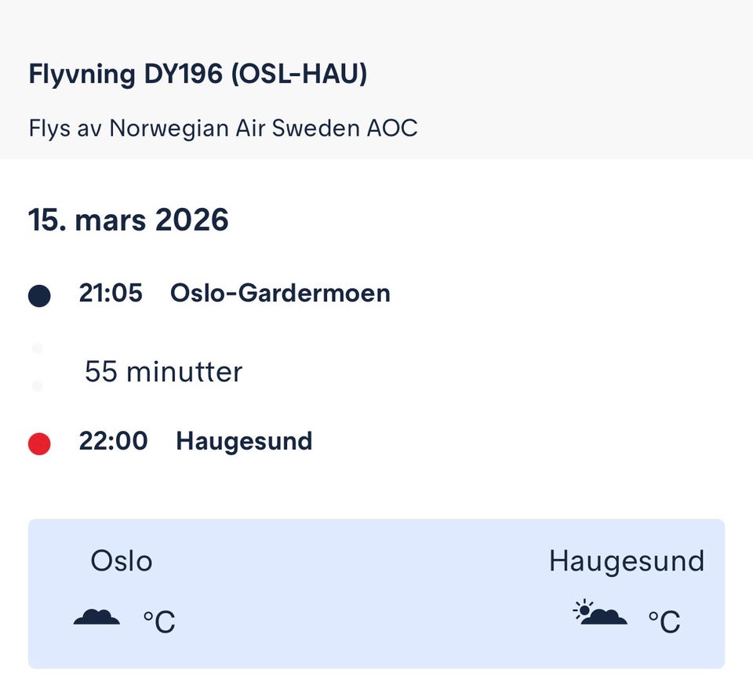Tap the lower faint route dot
The image size is (753, 700).
pos(38,385)
